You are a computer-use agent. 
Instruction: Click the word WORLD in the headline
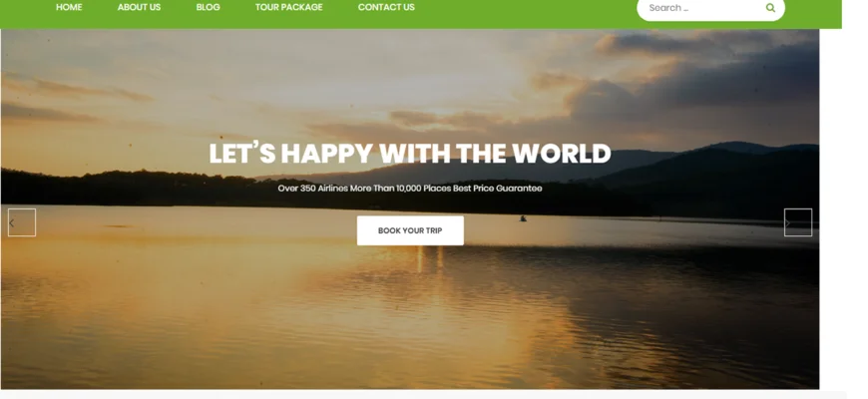coord(562,154)
